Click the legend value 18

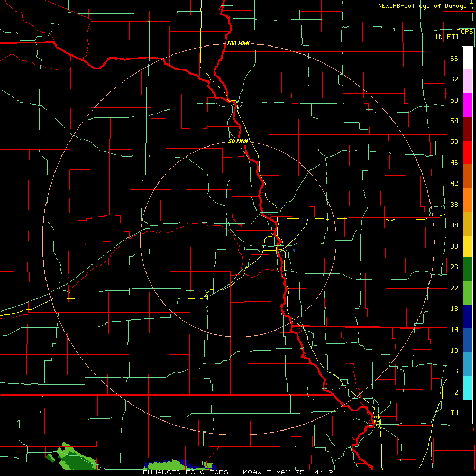click(454, 309)
